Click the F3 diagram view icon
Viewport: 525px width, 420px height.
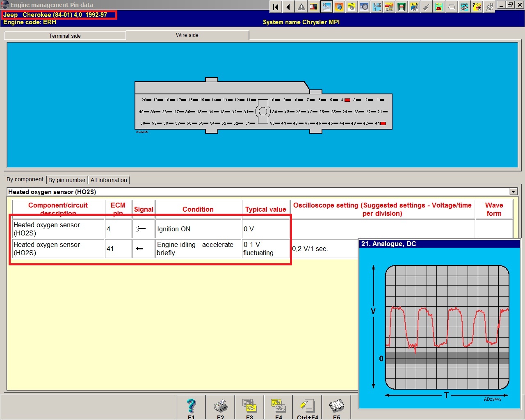[249, 406]
